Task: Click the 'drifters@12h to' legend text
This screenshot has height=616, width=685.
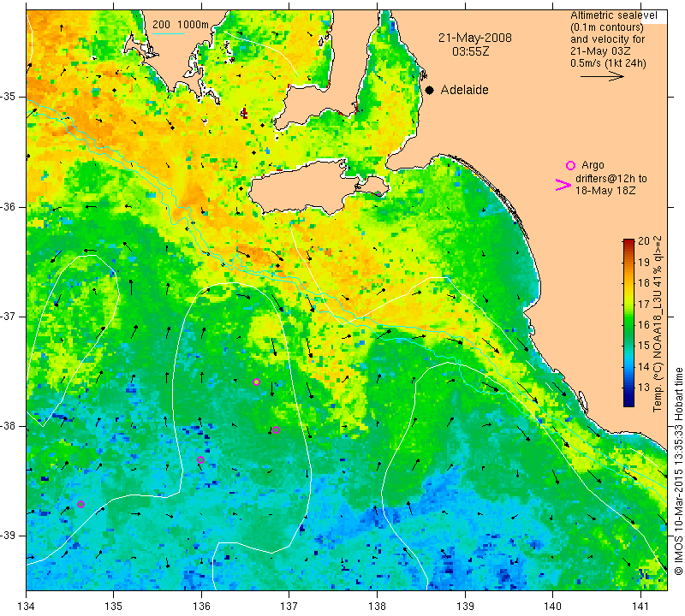Action: 611,179
